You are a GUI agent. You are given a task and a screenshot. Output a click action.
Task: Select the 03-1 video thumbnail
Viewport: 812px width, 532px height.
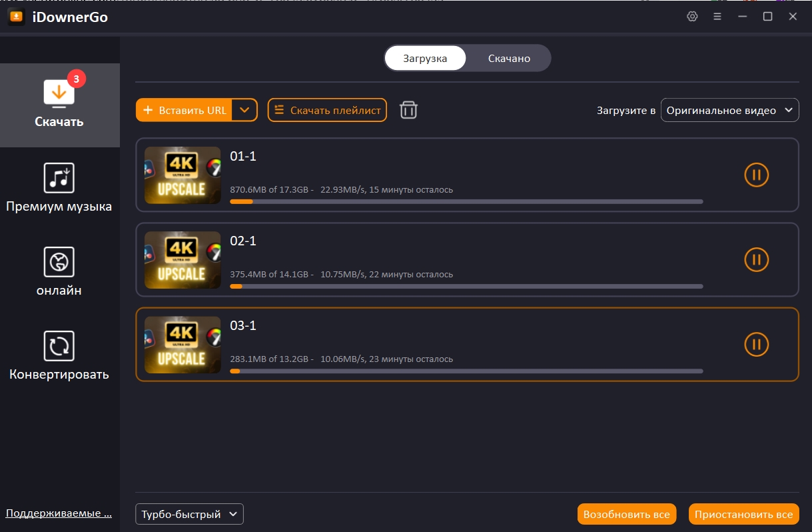pyautogui.click(x=183, y=345)
